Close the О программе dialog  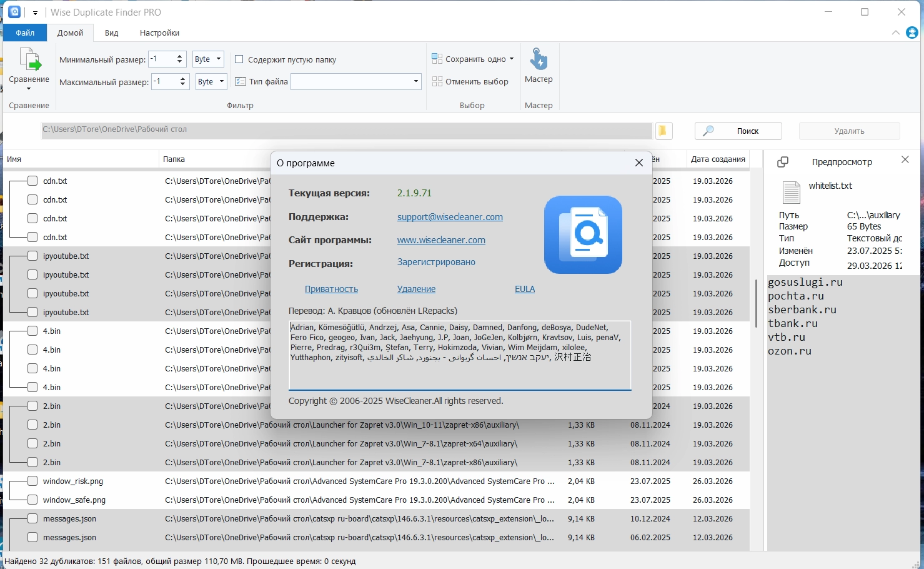pyautogui.click(x=638, y=163)
